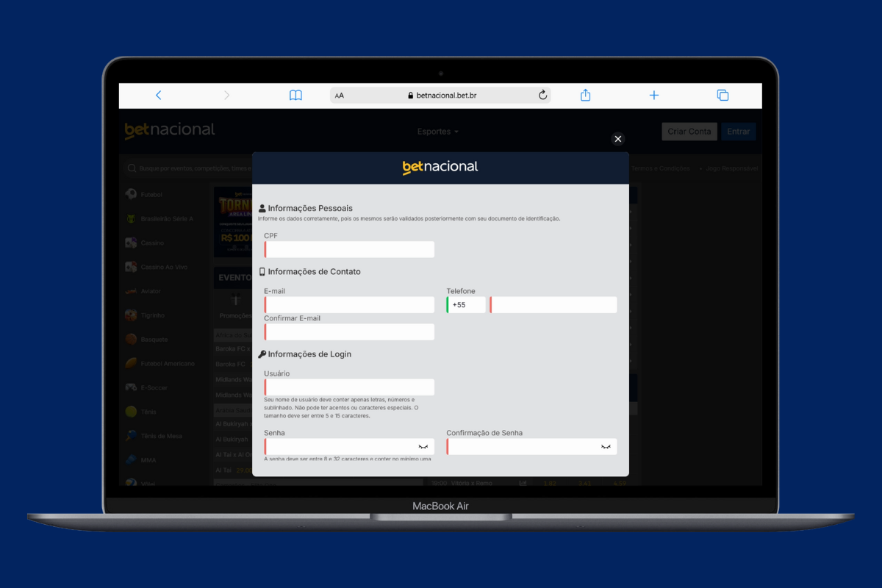Focus the CPF input field

coord(349,250)
